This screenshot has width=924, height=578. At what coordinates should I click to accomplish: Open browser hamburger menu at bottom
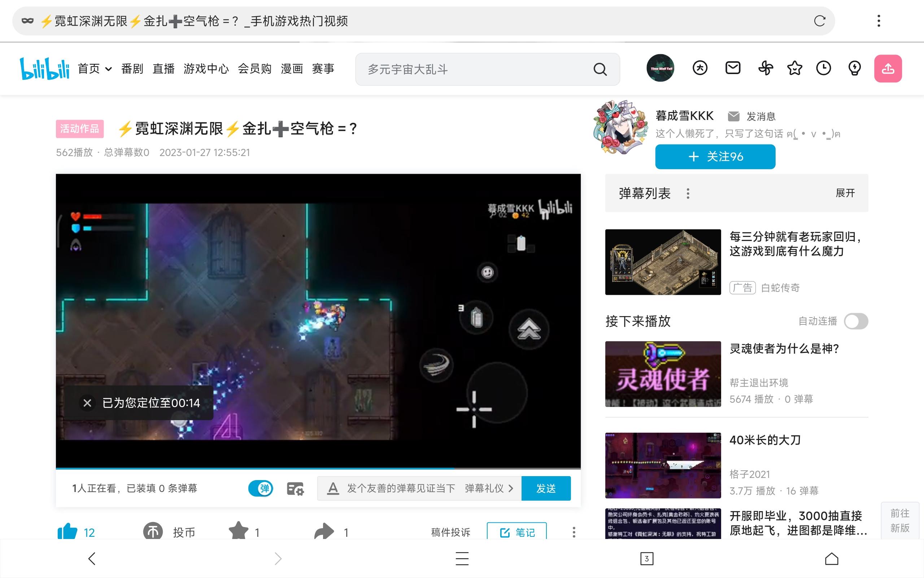(x=462, y=559)
